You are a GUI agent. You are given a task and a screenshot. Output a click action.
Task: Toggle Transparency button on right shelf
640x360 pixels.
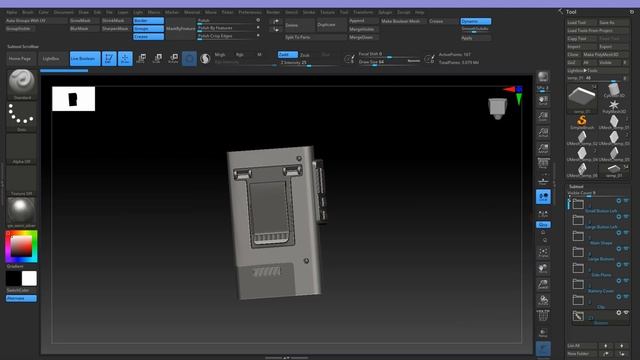point(543,333)
